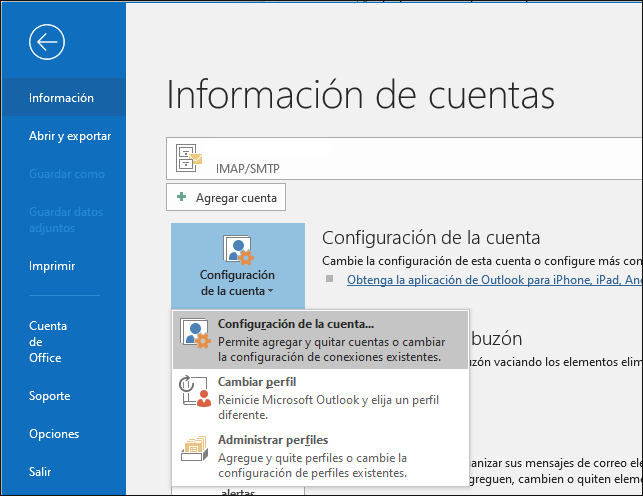Image resolution: width=643 pixels, height=496 pixels.
Task: Click the Cambiar perfil switch-profile icon
Action: [195, 391]
